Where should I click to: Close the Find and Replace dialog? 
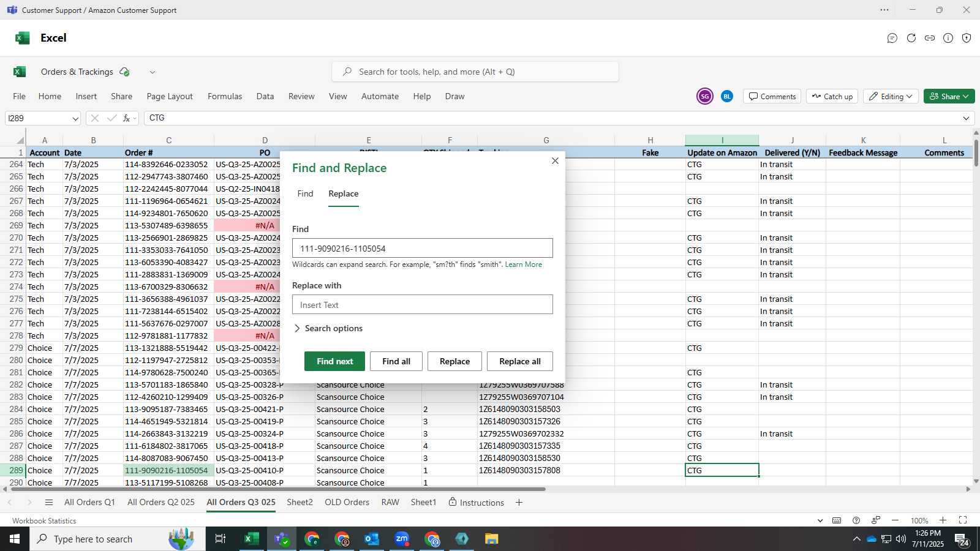coord(555,161)
